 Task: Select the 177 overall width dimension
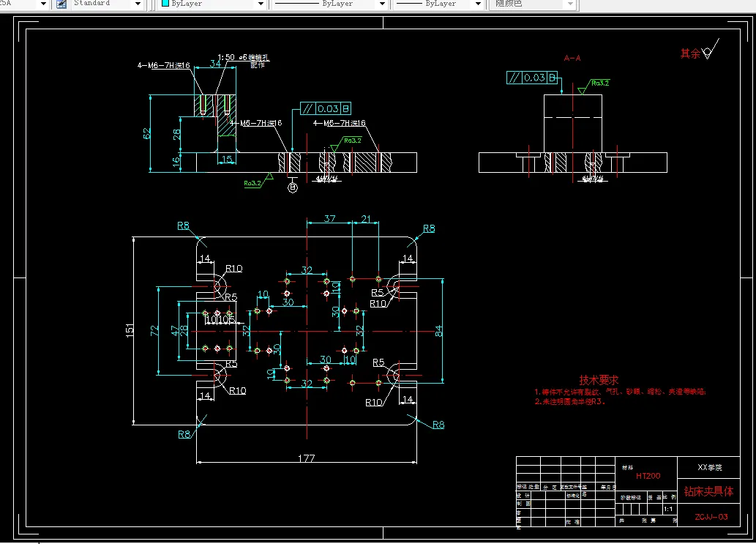tap(307, 458)
